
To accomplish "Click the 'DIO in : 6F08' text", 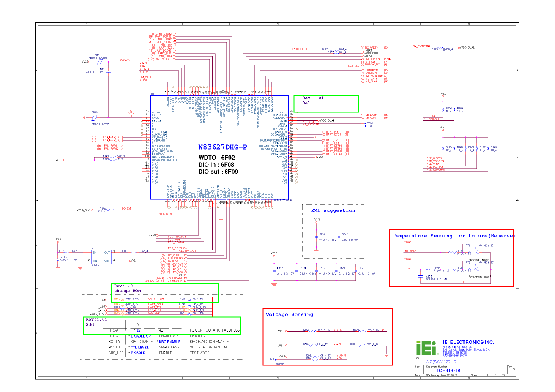I will point(216,165).
